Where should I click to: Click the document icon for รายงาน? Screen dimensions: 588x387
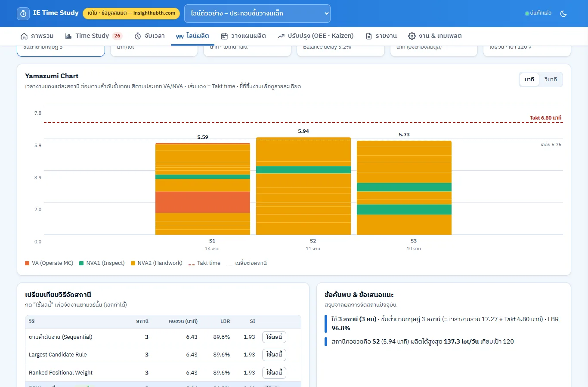(369, 36)
